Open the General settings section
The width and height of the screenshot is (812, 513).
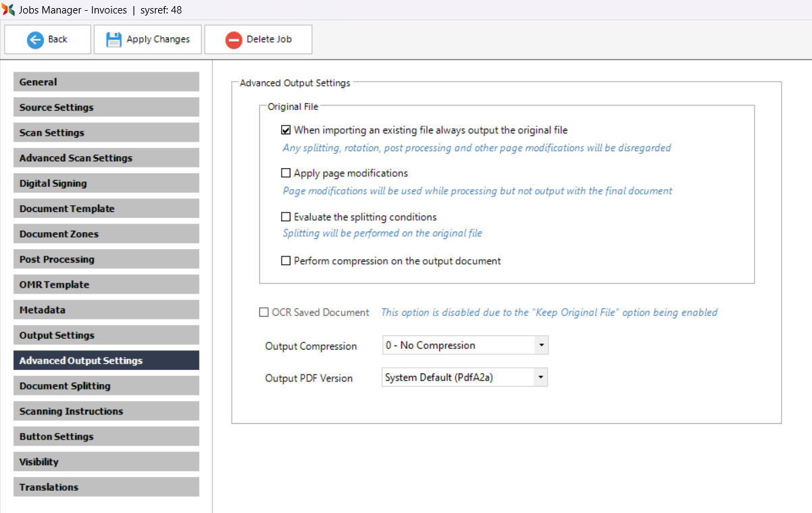106,82
